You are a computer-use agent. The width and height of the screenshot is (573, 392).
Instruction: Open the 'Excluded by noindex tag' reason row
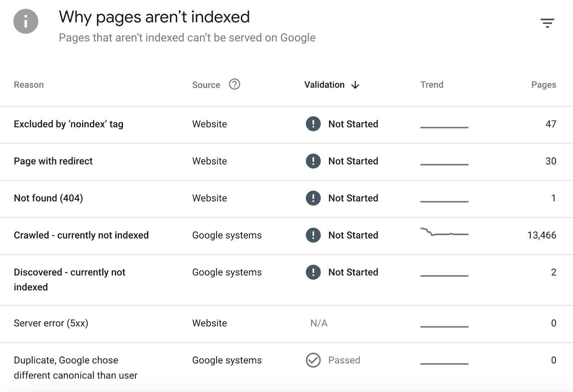[x=69, y=124]
